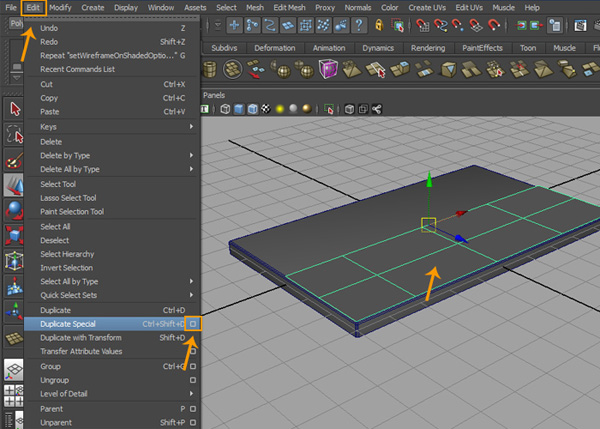This screenshot has width=600, height=429.
Task: Toggle the yellow light sphere icon in viewport toolbar
Action: click(x=282, y=109)
